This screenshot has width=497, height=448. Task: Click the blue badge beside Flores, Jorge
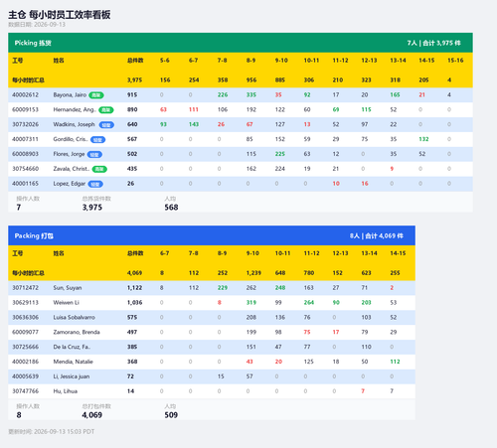[x=94, y=155]
